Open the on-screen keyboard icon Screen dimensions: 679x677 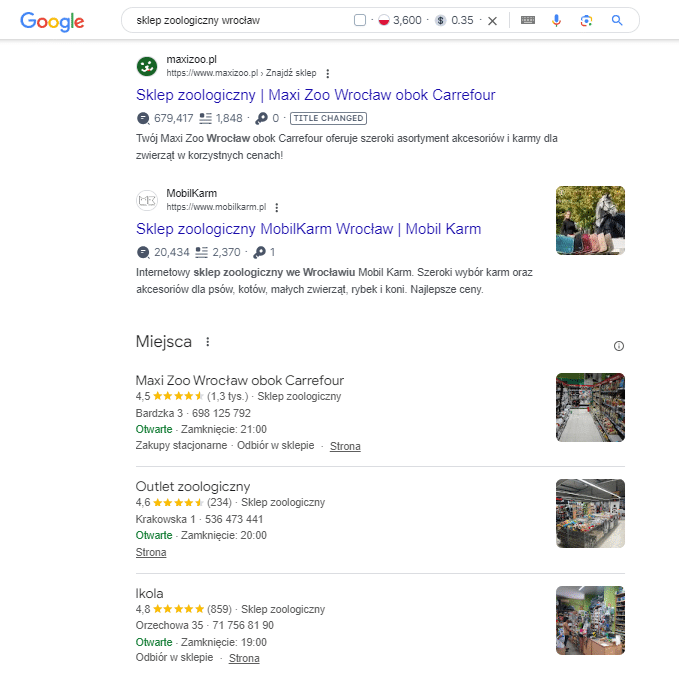click(527, 20)
